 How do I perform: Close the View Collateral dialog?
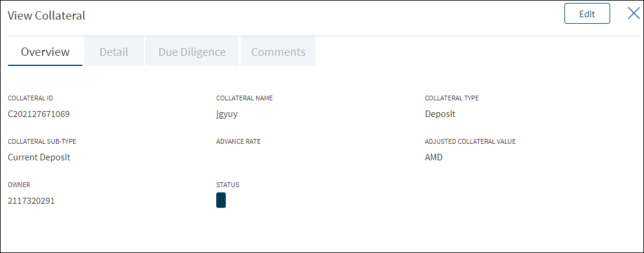pos(634,14)
